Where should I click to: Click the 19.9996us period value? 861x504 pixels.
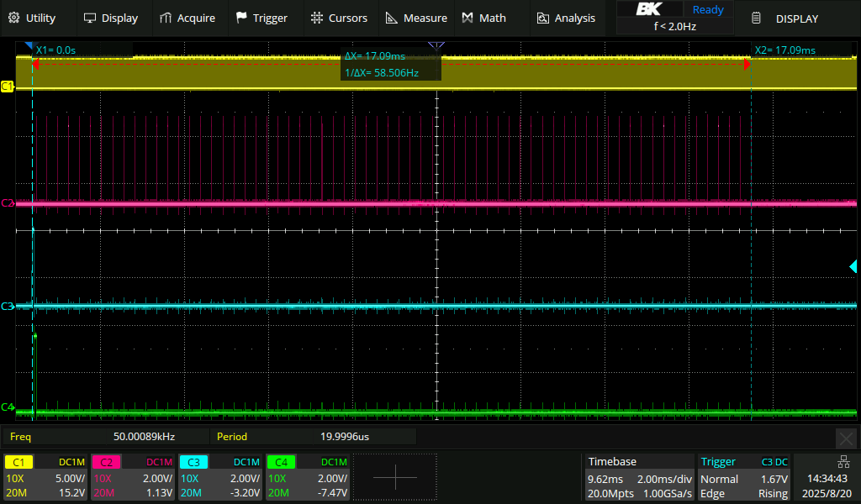(344, 437)
